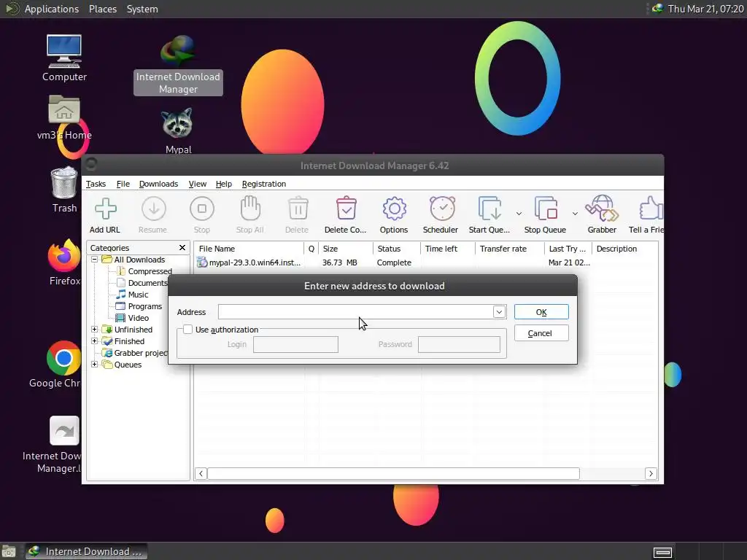Select the Internet Download Manager desktop icon
Image resolution: width=747 pixels, height=560 pixels.
tap(178, 50)
